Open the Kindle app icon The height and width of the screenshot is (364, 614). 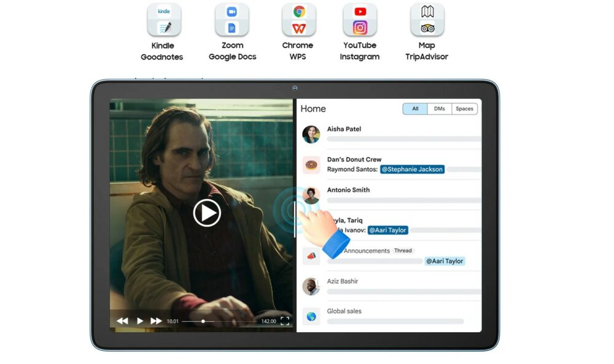coord(164,11)
